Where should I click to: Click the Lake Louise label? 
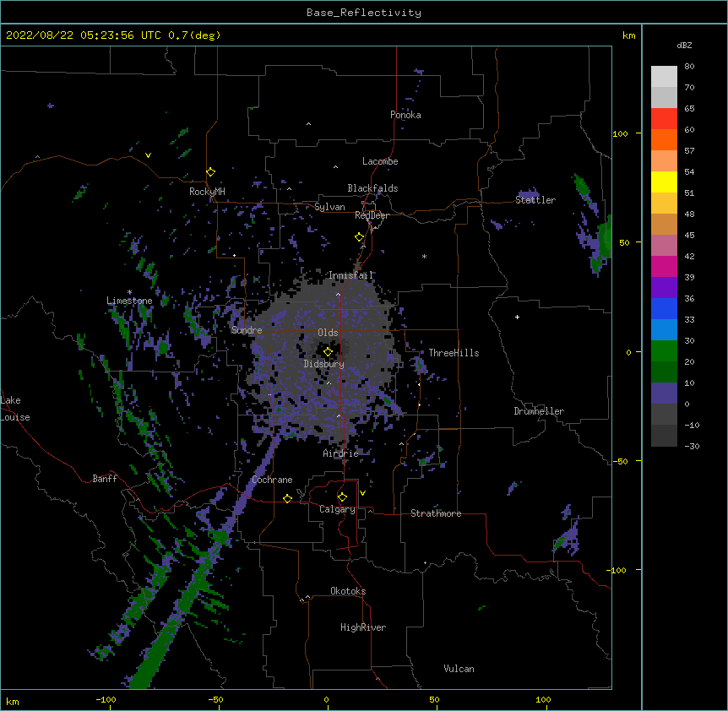14,409
